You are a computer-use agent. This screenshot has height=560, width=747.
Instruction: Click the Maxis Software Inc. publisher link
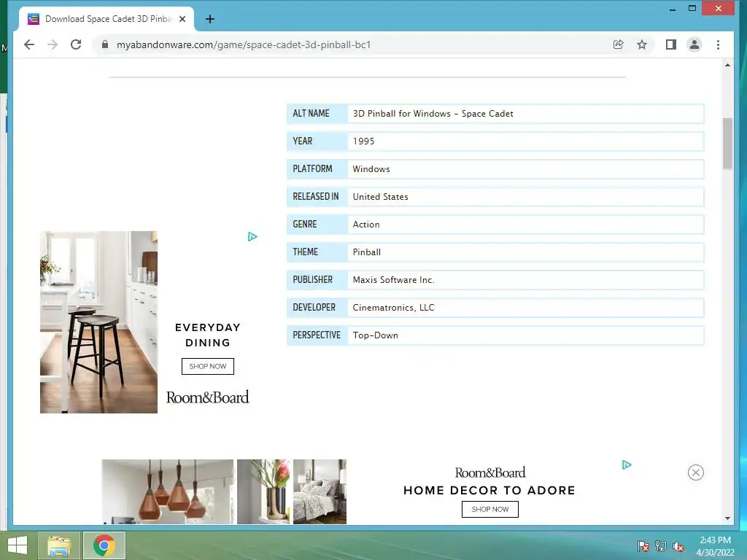(393, 279)
